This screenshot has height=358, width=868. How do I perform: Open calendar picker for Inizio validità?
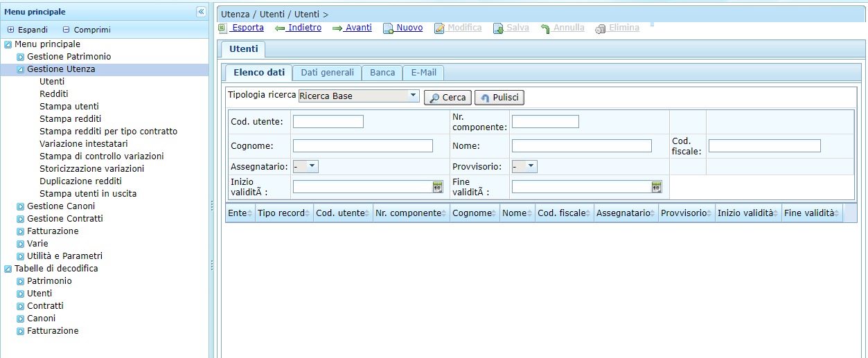click(x=437, y=186)
